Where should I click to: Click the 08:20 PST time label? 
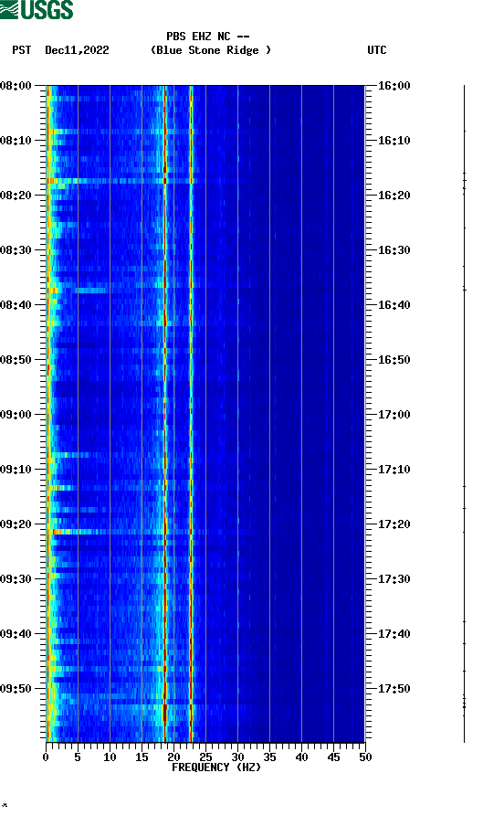16,196
